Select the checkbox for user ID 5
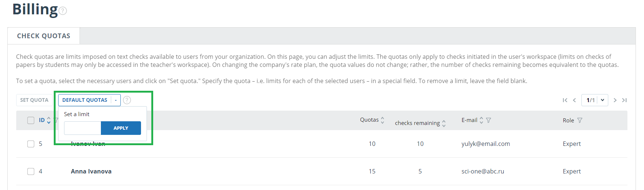 [31, 144]
